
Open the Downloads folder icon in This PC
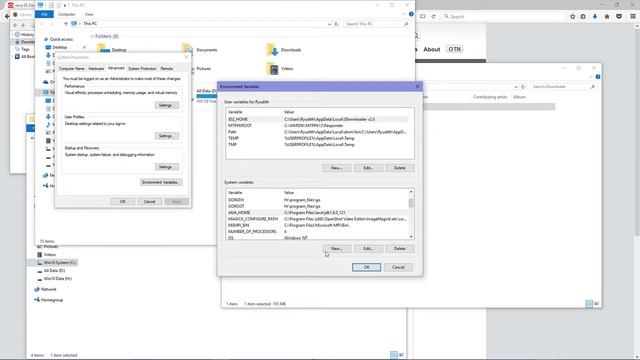coord(272,49)
